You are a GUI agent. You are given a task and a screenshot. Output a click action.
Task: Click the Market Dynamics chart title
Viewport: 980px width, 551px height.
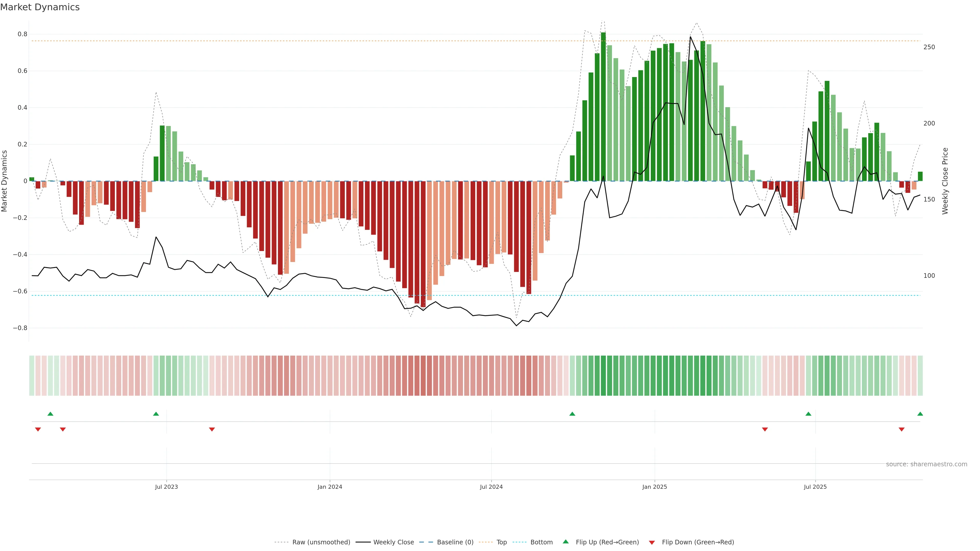(x=40, y=7)
